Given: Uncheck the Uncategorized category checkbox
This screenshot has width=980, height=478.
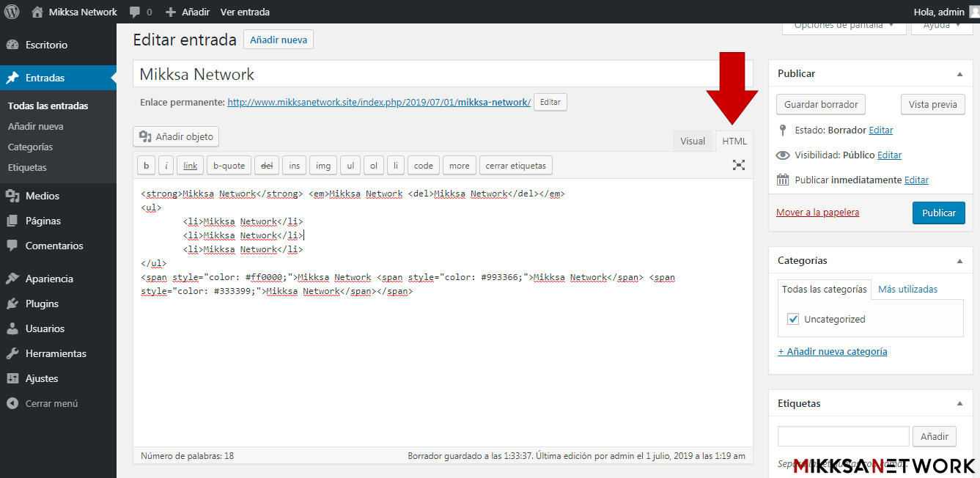Looking at the screenshot, I should pos(792,319).
